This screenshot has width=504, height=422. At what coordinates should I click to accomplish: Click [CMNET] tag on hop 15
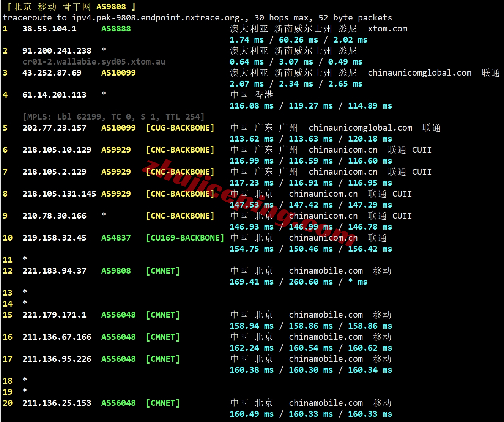(x=163, y=315)
